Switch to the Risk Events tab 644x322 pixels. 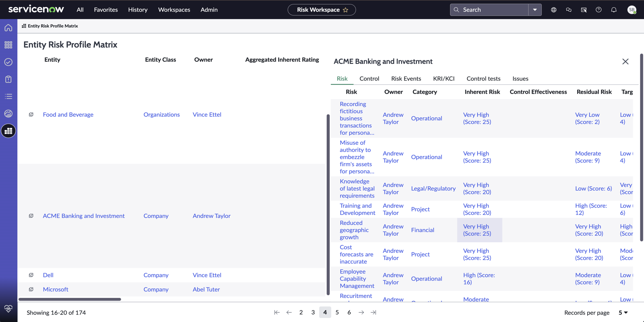(x=406, y=78)
